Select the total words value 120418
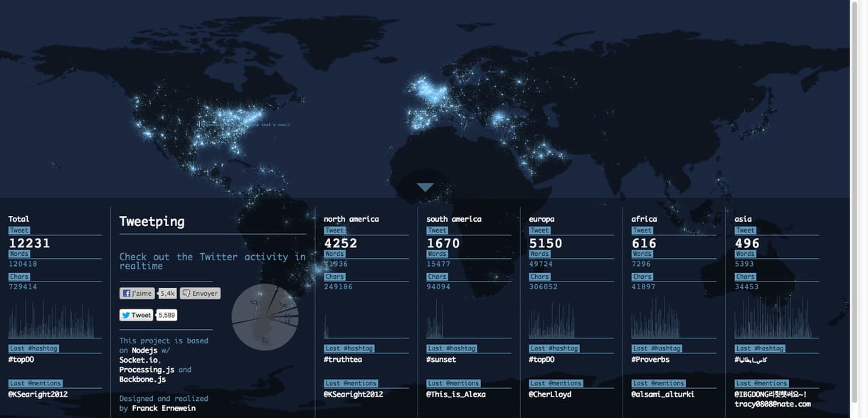 (x=23, y=264)
